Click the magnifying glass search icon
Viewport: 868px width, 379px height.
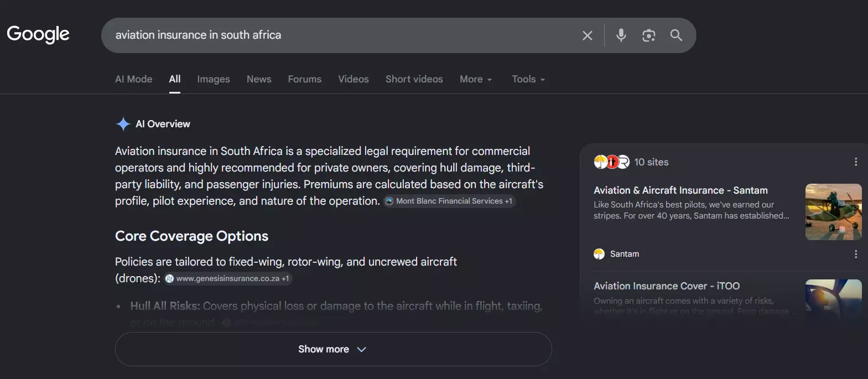[x=676, y=35]
